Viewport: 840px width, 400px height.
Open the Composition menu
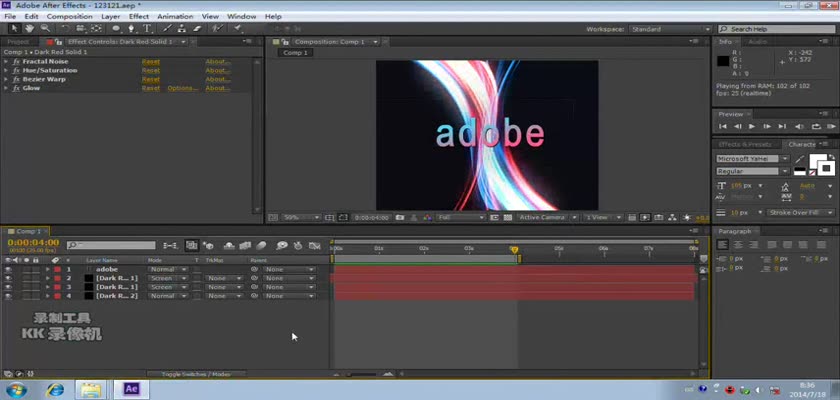tap(69, 17)
